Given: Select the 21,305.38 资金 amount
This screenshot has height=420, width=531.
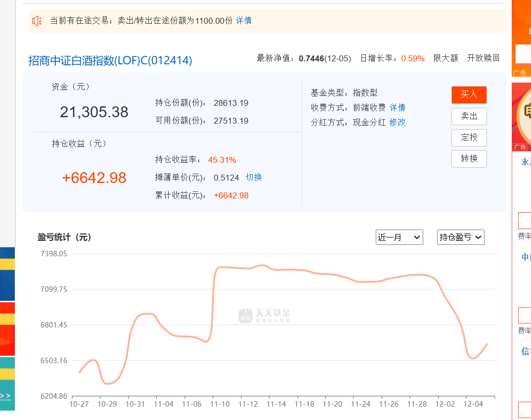Looking at the screenshot, I should [94, 112].
